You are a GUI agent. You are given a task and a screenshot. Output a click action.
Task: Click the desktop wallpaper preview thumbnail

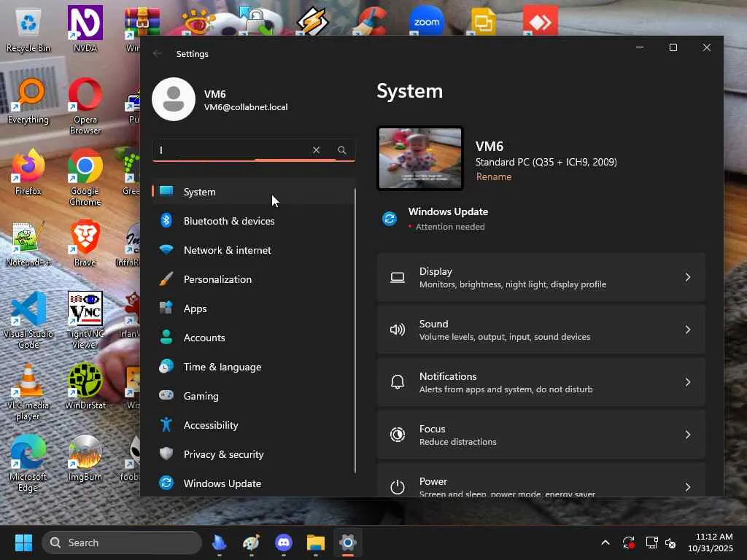(420, 158)
